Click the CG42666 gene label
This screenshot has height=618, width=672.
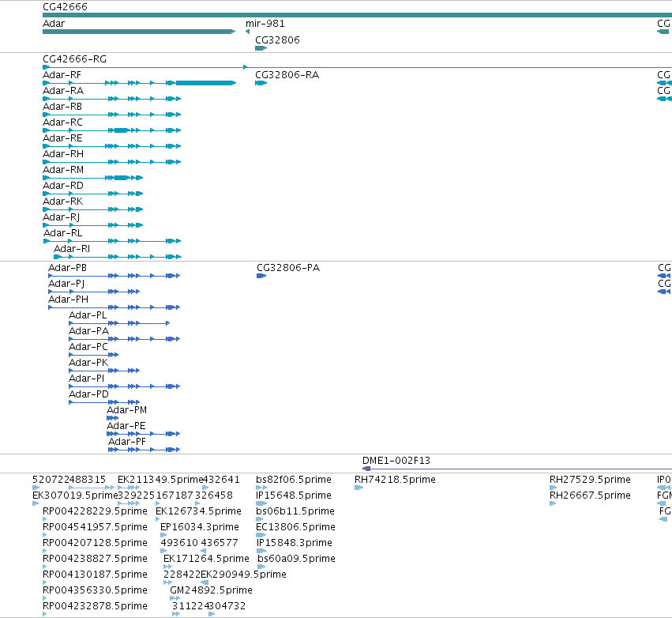point(65,7)
